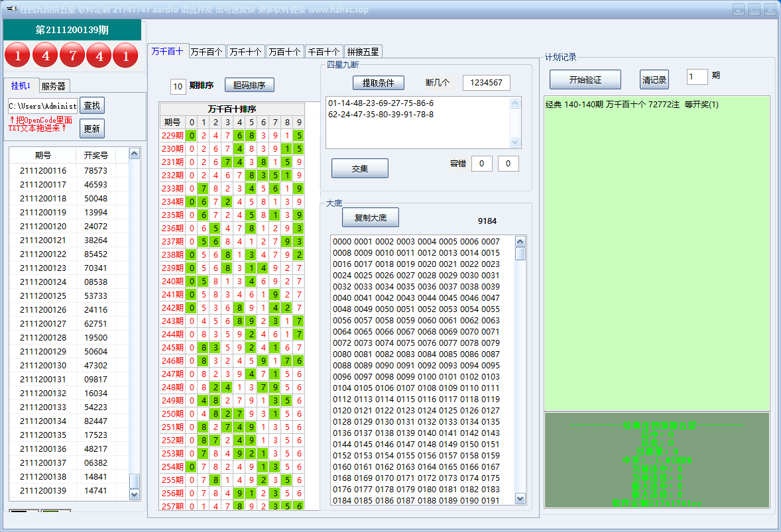This screenshot has width=781, height=532.
Task: Click the 240期 row label
Action: (172, 281)
